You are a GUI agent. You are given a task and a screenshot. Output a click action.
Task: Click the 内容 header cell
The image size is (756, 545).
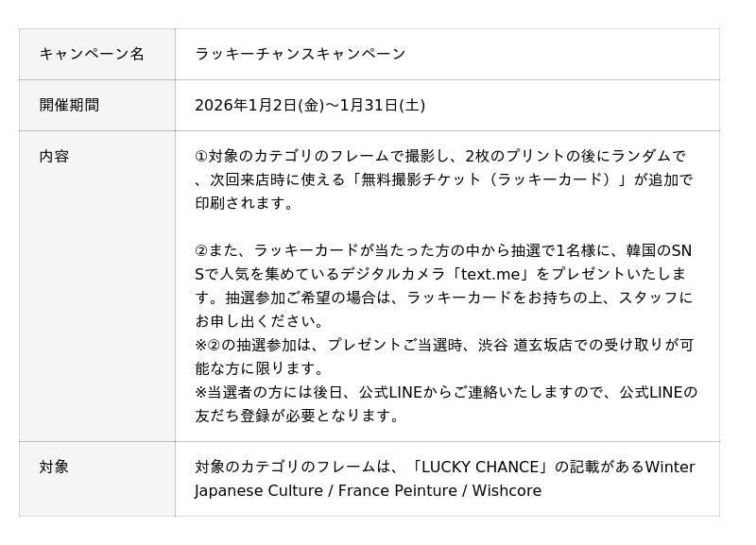[x=54, y=156]
